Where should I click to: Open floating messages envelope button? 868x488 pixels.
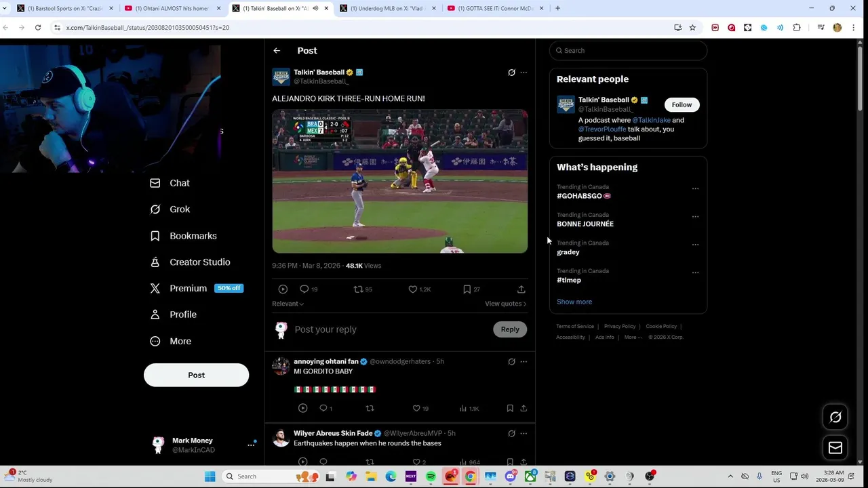(835, 448)
